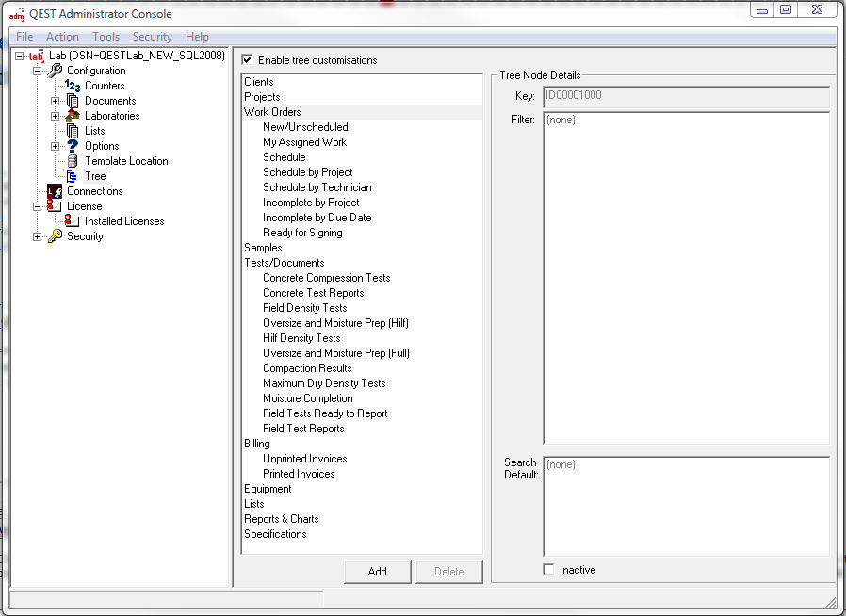Click inside the Filter text area
Screen dimensions: 846x616
click(686, 278)
